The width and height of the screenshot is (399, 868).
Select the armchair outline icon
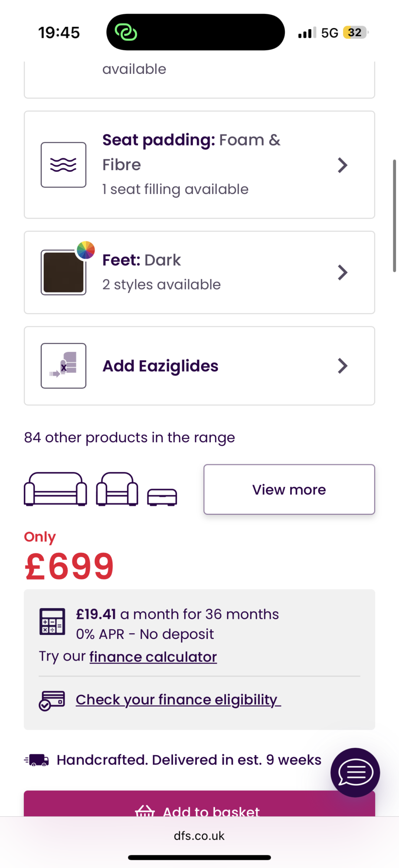pos(117,489)
